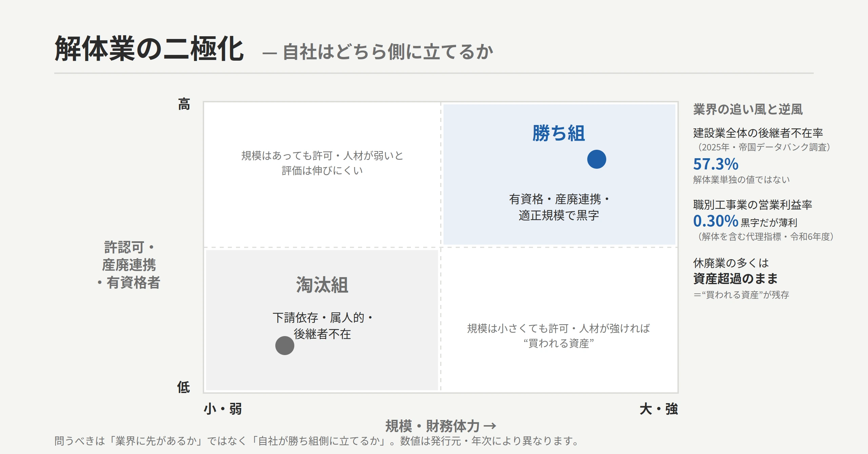Click the text 黒字だが薄利

[x=769, y=223]
